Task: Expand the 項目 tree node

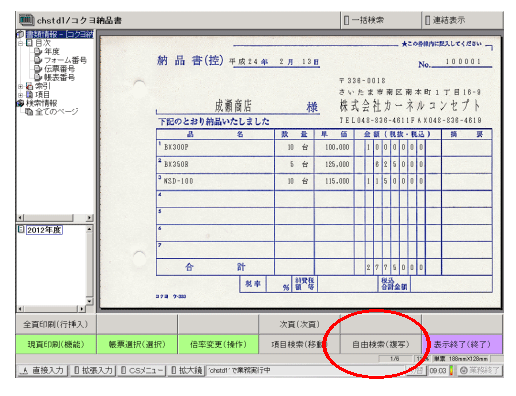Action: pyautogui.click(x=21, y=95)
